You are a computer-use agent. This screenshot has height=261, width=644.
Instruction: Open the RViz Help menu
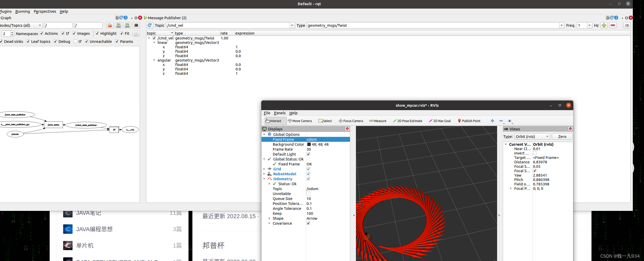(294, 113)
